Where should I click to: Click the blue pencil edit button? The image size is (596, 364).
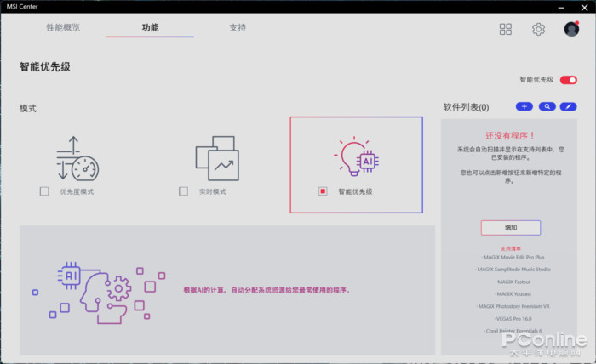(568, 106)
